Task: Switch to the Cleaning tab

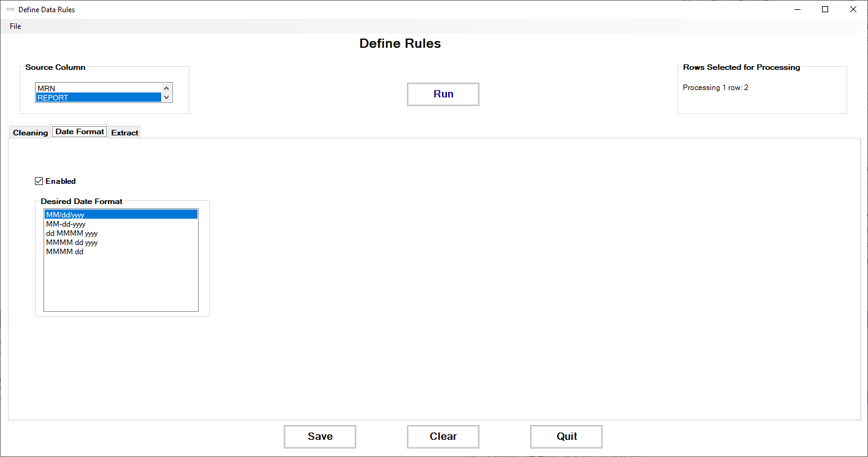Action: (x=30, y=132)
